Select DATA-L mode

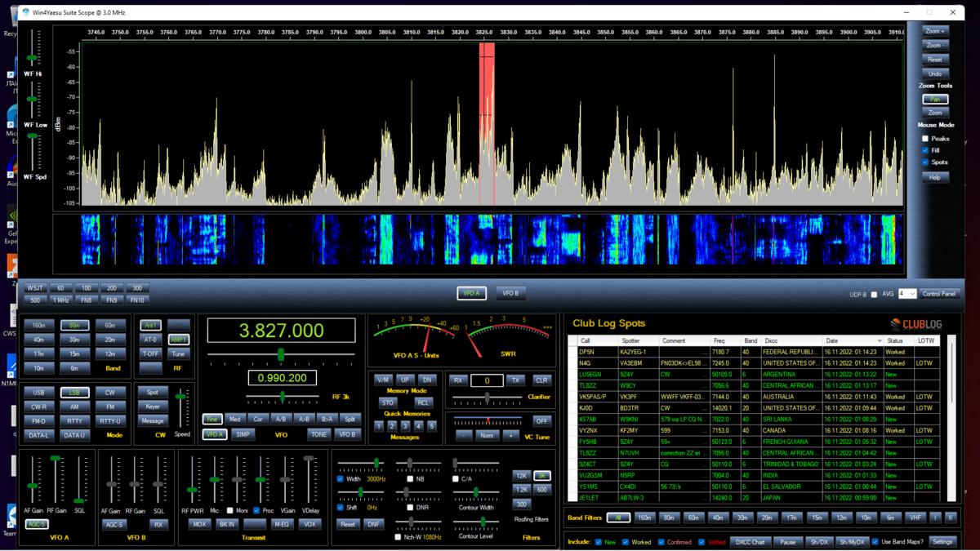(x=38, y=435)
